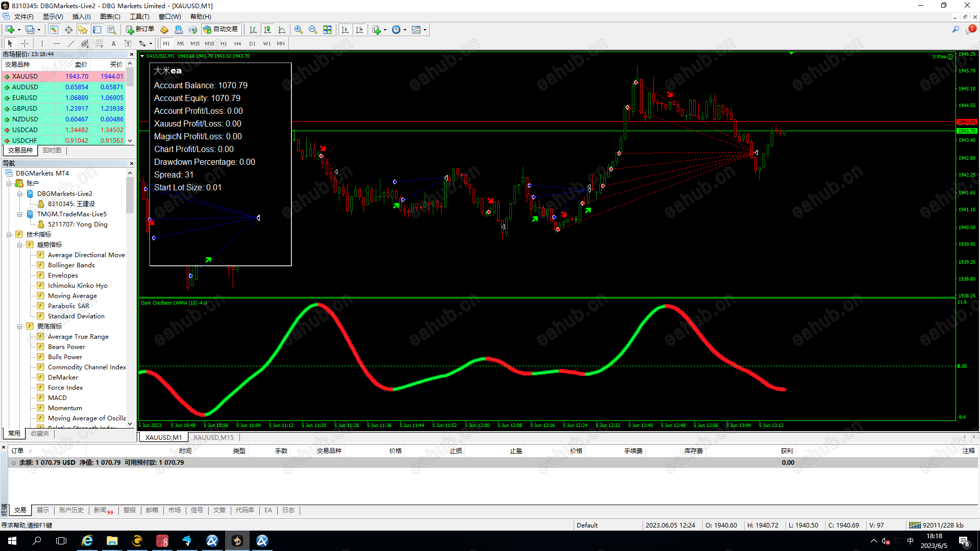Open the 插入(I) menu
980x551 pixels.
coord(81,17)
